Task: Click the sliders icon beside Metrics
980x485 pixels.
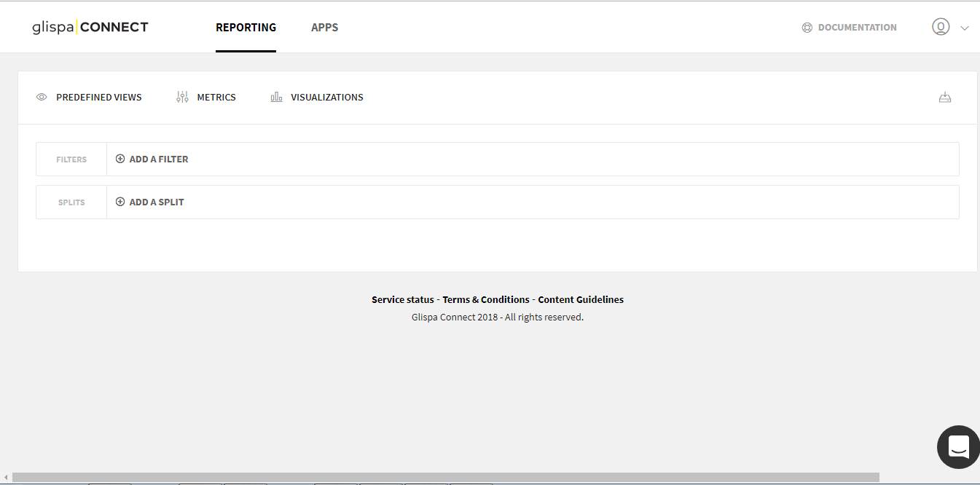Action: point(182,97)
